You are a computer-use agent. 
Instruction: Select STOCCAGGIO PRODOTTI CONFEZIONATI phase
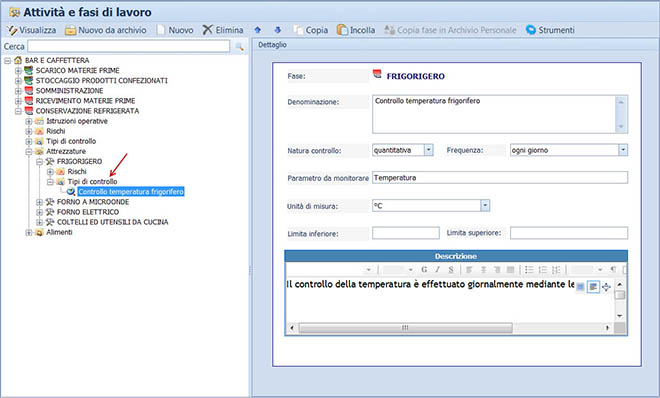[101, 81]
